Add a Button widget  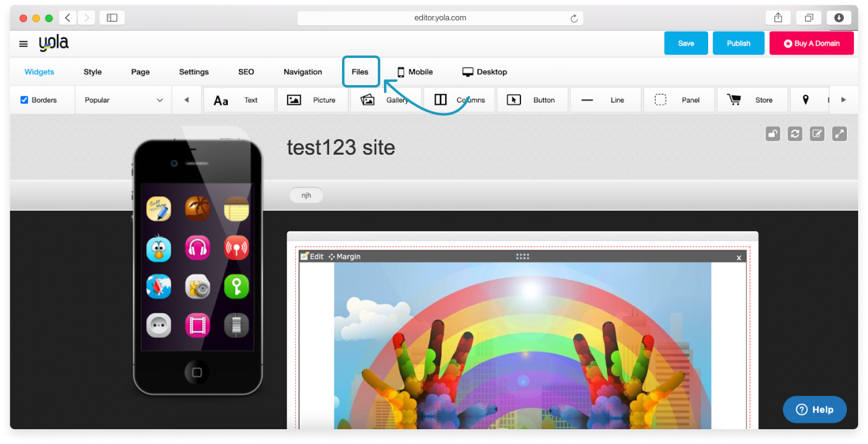coord(532,100)
